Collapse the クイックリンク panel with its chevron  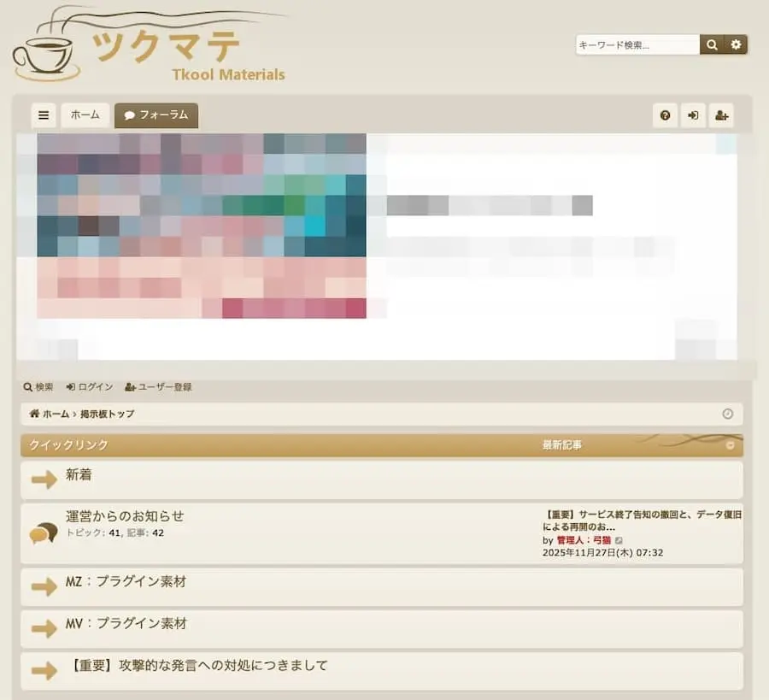[x=730, y=445]
